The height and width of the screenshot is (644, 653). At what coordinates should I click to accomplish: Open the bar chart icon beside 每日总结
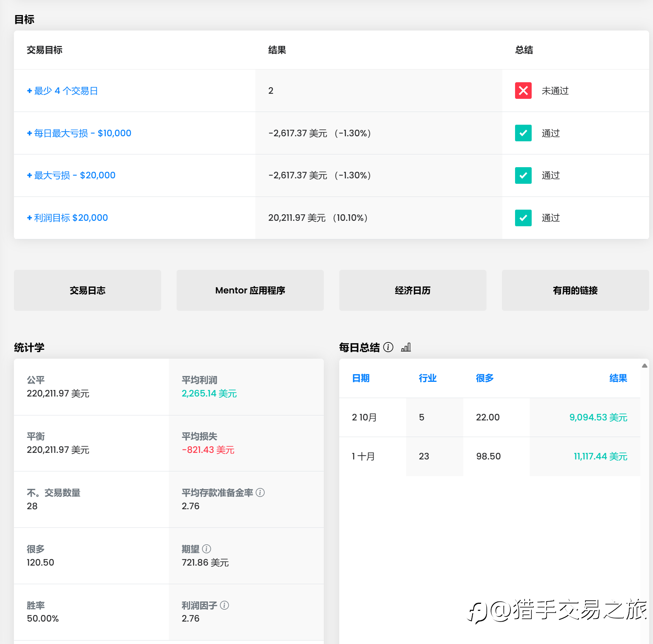tap(406, 347)
